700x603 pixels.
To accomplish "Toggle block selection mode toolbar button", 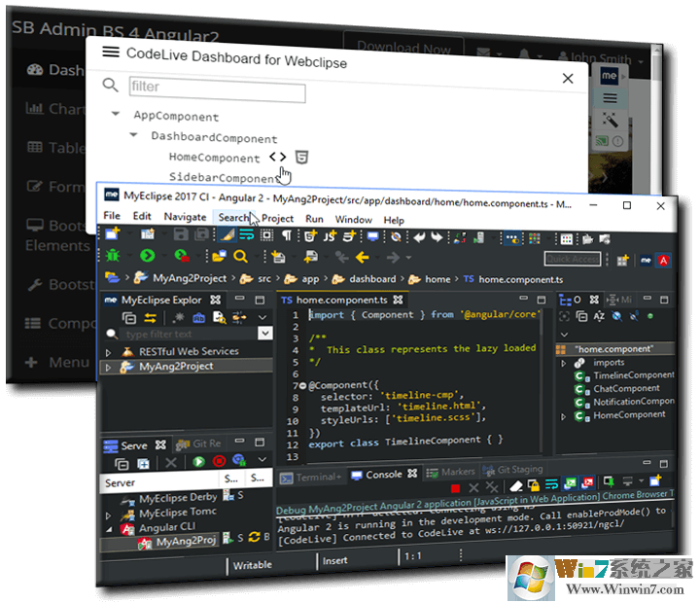I will point(266,235).
